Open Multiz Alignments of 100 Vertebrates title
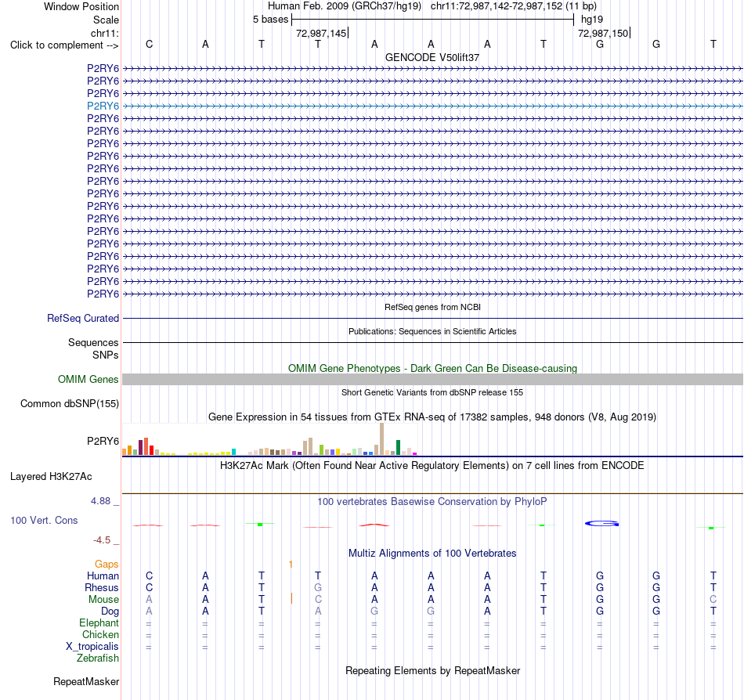This screenshot has width=744, height=700. (432, 553)
